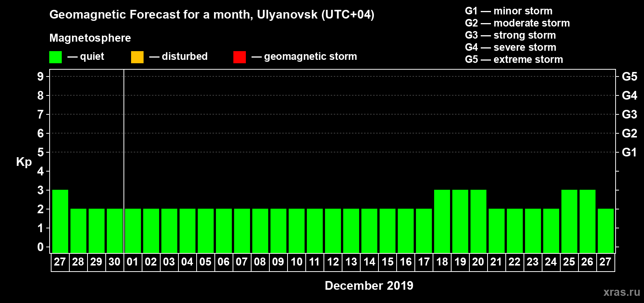The image size is (644, 303).
Task: Click 'G1 — minor storm' legend line
Action: click(508, 11)
